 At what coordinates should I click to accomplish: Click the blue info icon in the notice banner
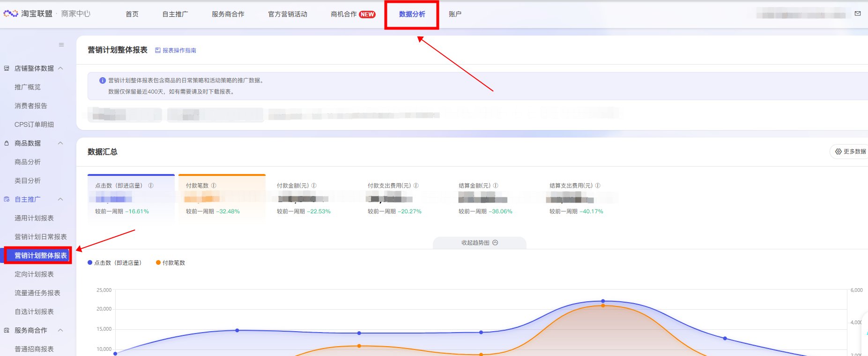[x=103, y=80]
